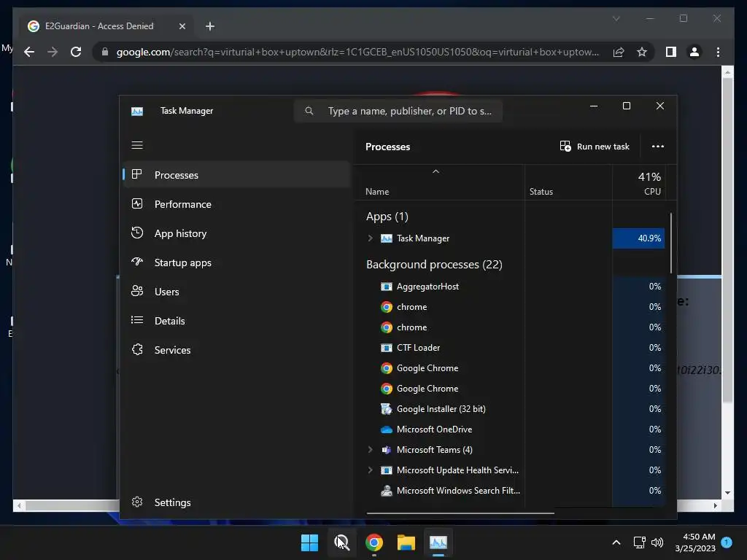
Task: Open the three-dot more options menu
Action: (657, 146)
